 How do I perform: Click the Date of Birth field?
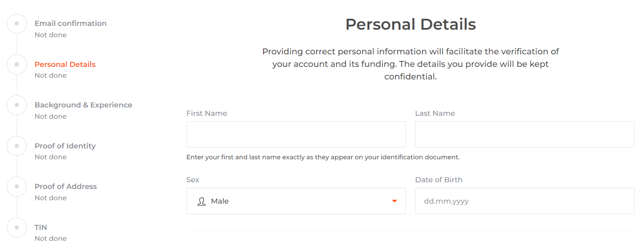pos(525,201)
